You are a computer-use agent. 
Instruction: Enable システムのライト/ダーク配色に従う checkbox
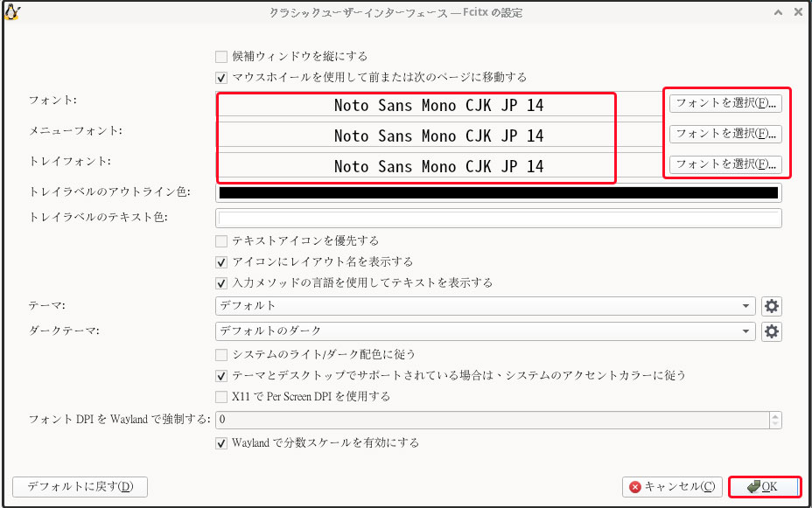[221, 355]
